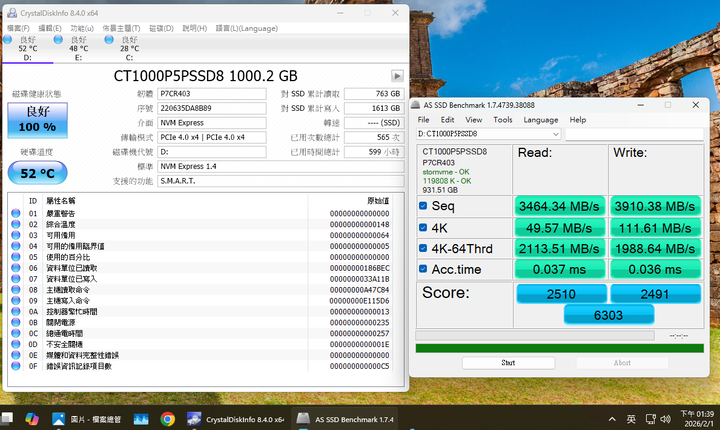
Task: Click the blue status dot for attribute 02
Action: [x=16, y=224]
